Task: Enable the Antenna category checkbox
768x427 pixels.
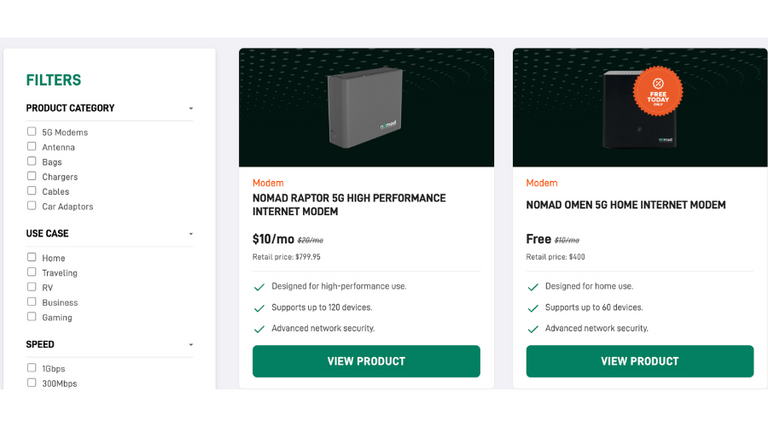Action: click(32, 147)
